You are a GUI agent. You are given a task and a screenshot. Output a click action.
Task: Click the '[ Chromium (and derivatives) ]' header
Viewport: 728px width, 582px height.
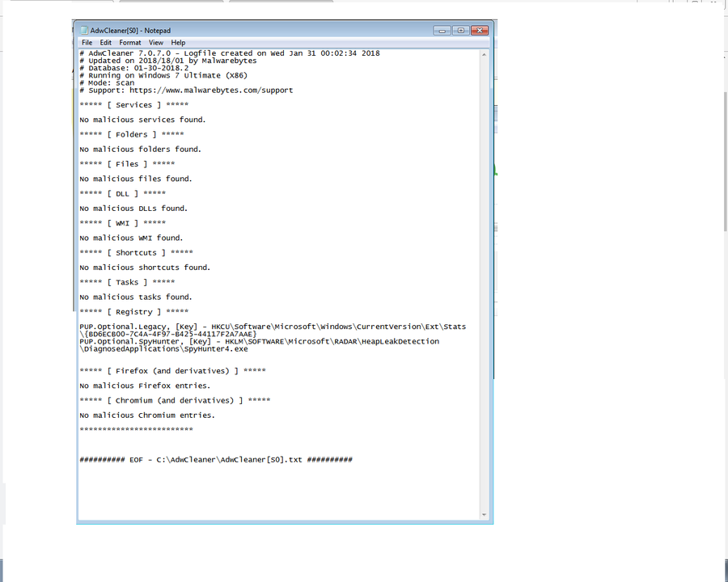(x=175, y=401)
